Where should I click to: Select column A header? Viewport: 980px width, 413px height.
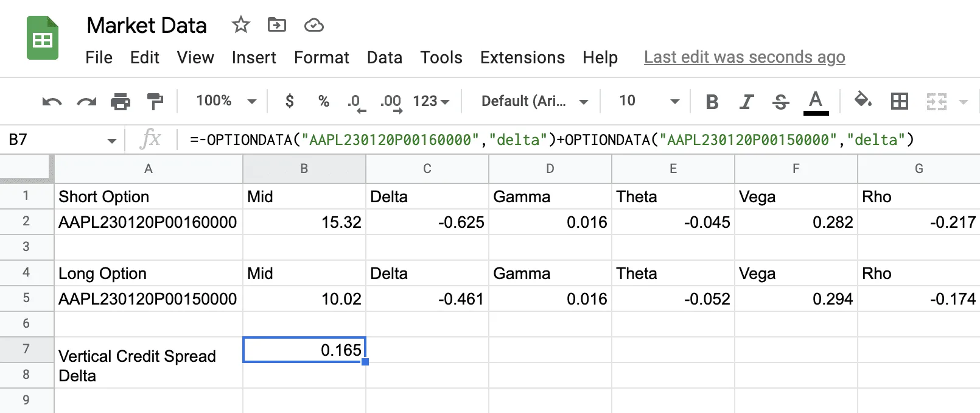tap(149, 169)
